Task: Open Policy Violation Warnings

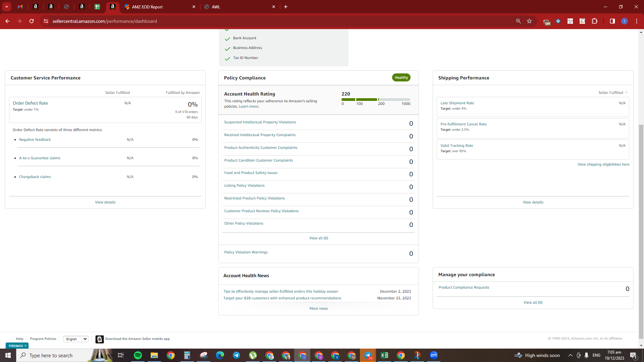Action: 246,252
